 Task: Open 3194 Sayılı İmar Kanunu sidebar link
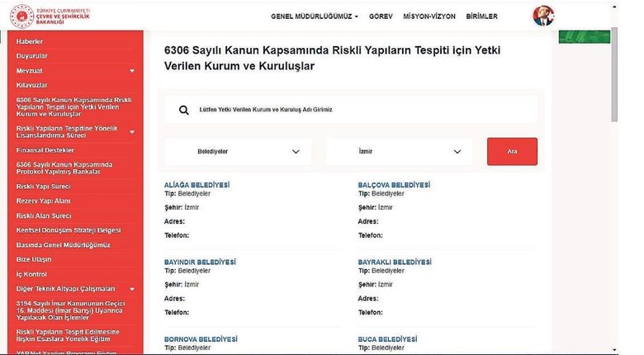coord(70,310)
